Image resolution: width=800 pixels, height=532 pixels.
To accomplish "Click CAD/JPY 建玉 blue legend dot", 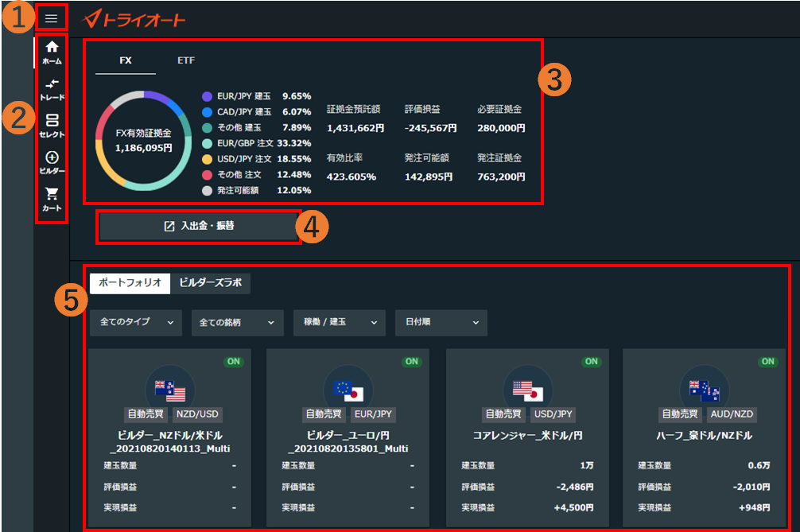I will coord(207,112).
